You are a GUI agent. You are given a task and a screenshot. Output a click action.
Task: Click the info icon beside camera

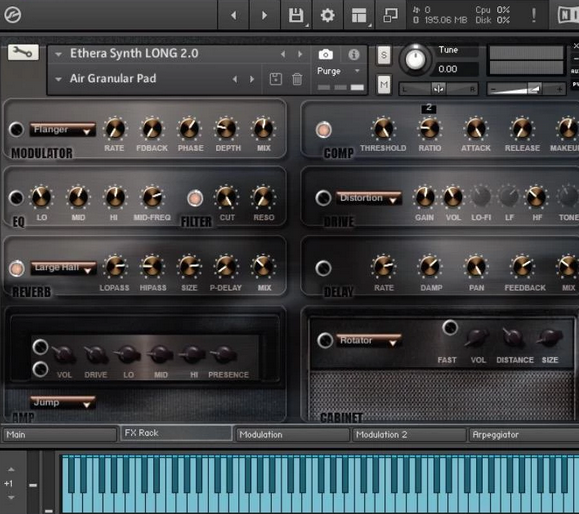353,55
